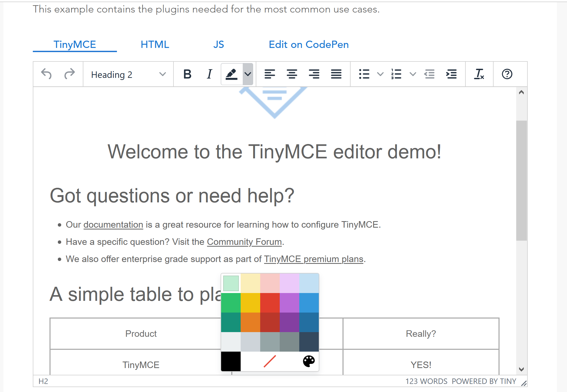Toggle Justify text alignment
Screen dimensions: 567x392
[336, 74]
